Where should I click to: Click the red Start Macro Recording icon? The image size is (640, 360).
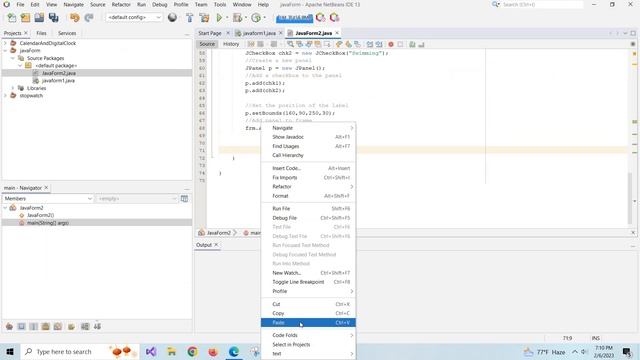click(391, 44)
